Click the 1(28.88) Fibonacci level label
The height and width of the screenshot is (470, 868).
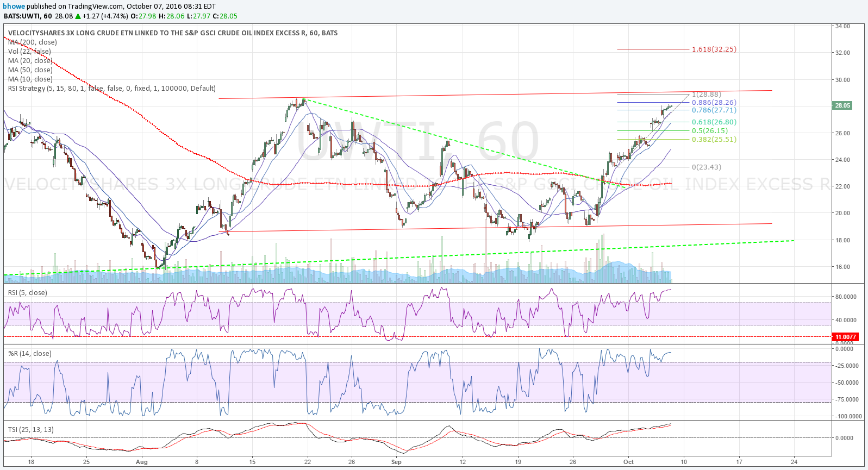tap(707, 95)
